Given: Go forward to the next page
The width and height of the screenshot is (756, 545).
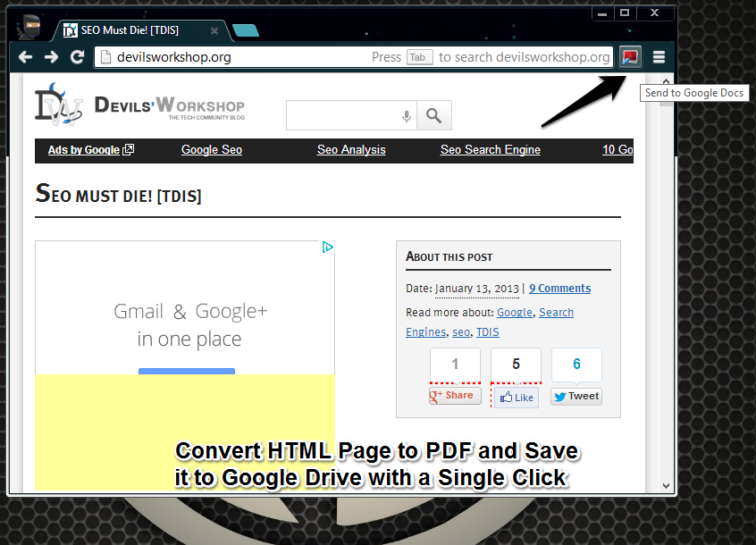Looking at the screenshot, I should pyautogui.click(x=51, y=57).
